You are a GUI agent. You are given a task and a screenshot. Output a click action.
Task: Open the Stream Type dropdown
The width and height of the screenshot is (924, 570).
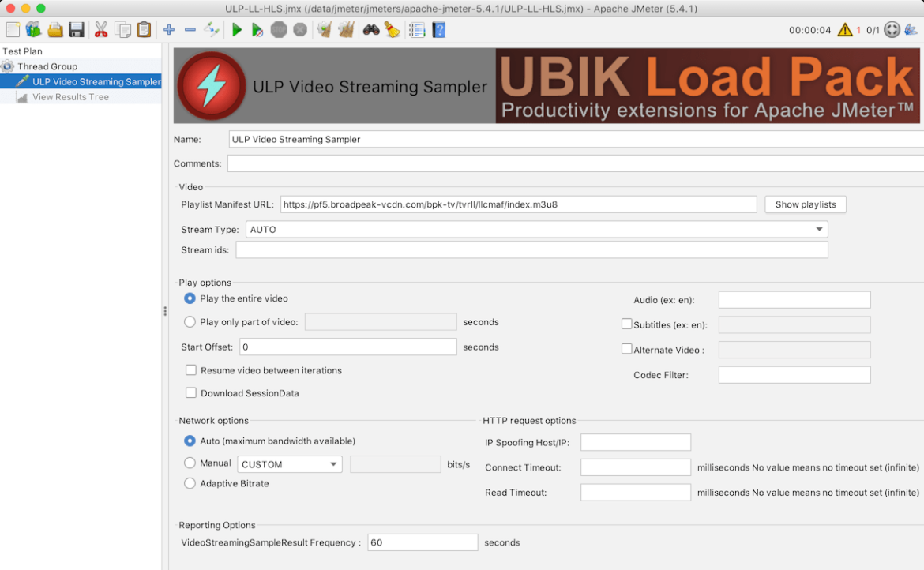point(819,229)
